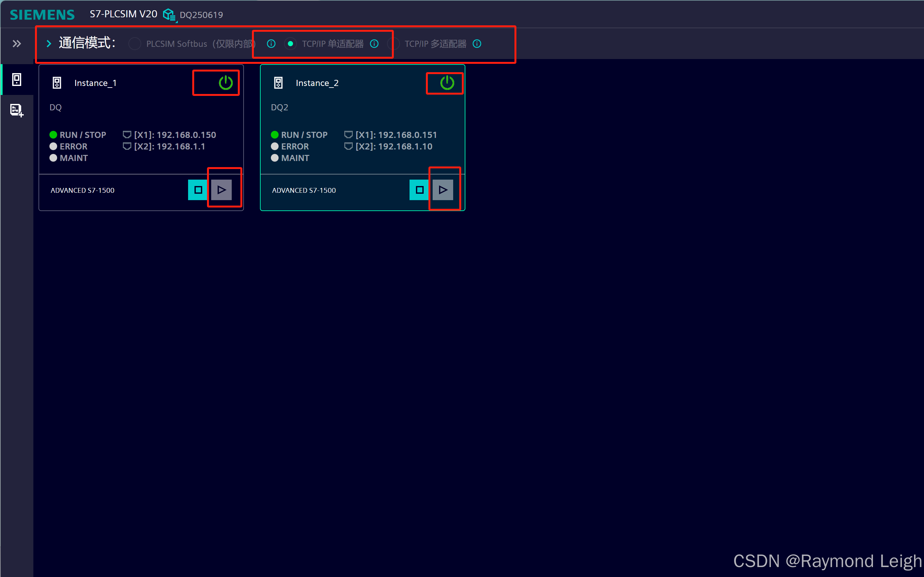924x577 pixels.
Task: Power on Instance_2 using its power icon
Action: click(446, 83)
